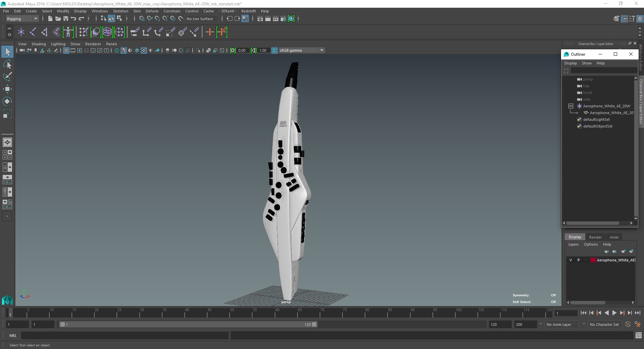Click the Set Key shelf icon

(210, 32)
